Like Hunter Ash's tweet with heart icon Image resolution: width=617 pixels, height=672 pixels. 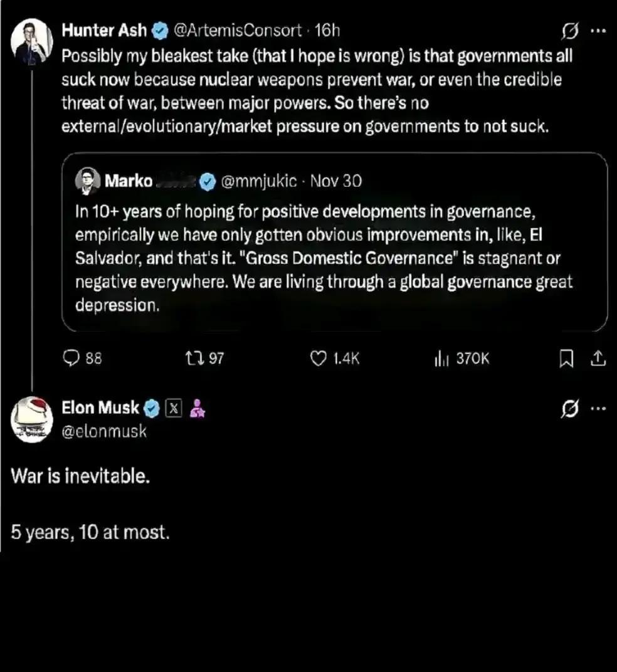(319, 358)
